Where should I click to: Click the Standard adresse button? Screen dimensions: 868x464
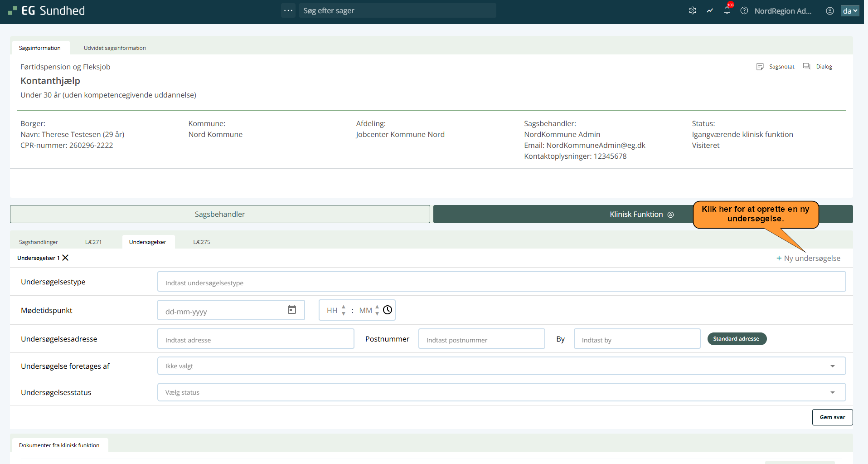point(736,339)
